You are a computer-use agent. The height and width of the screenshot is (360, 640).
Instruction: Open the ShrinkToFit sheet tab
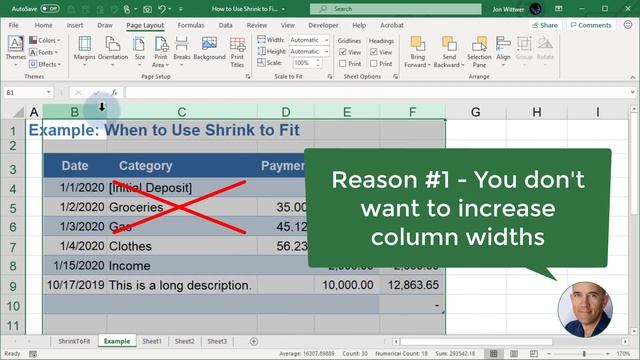click(74, 341)
